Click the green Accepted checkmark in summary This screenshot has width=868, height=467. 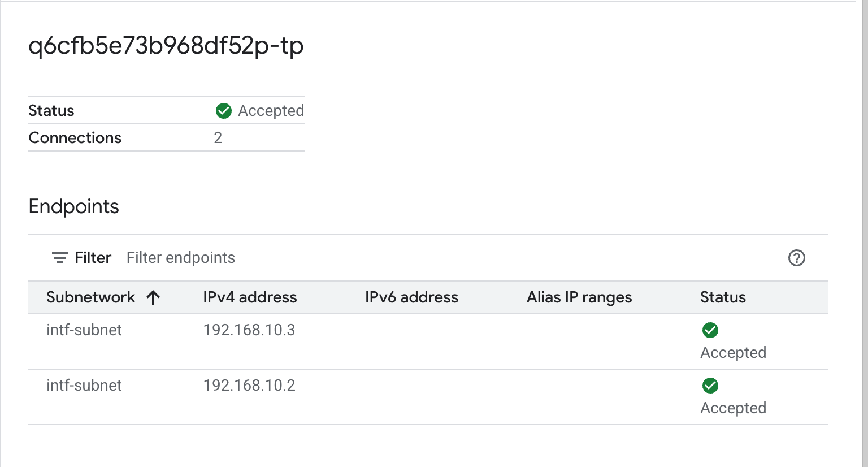tap(224, 111)
